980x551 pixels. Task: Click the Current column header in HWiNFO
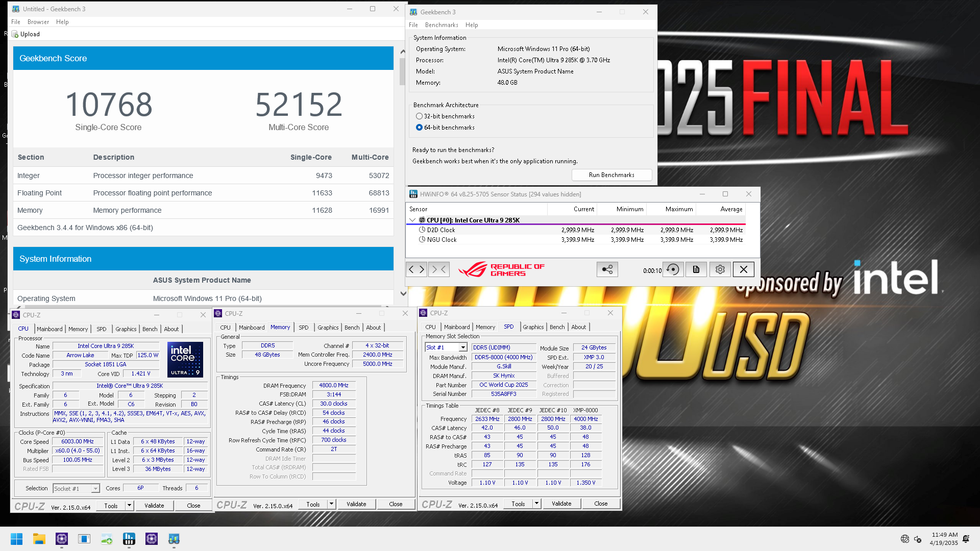(573, 209)
